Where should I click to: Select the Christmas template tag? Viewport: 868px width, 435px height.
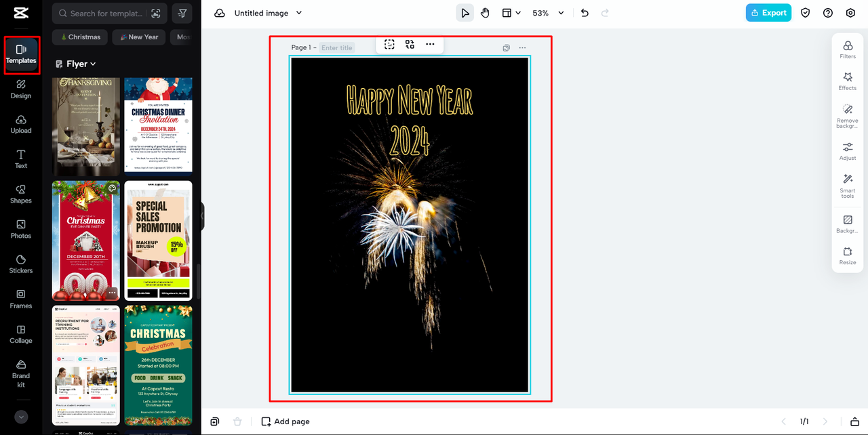tap(81, 37)
